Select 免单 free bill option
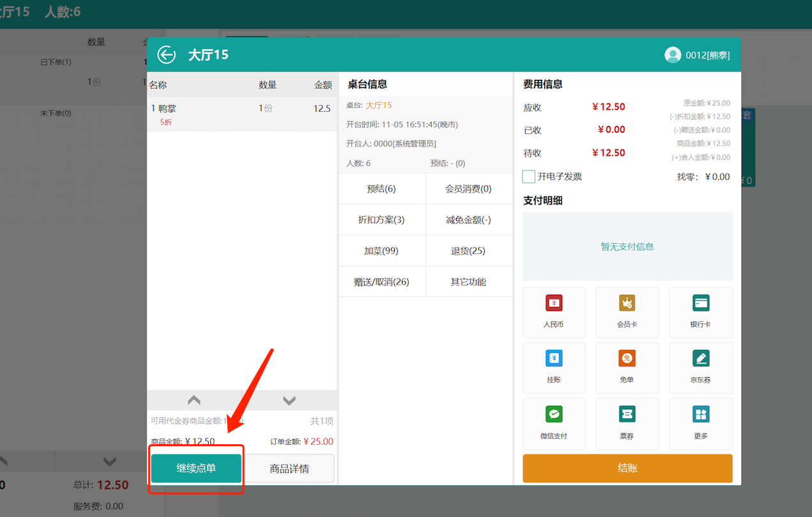Viewport: 812px width, 517px height. point(627,368)
